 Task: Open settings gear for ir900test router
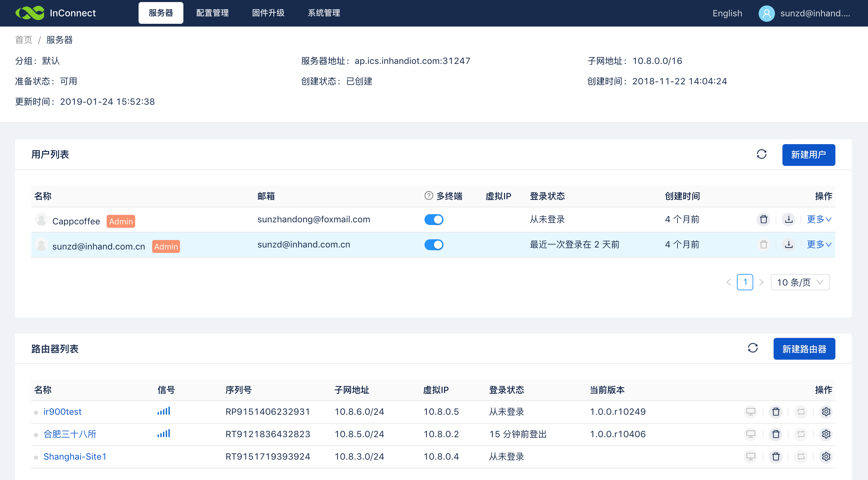tap(826, 412)
